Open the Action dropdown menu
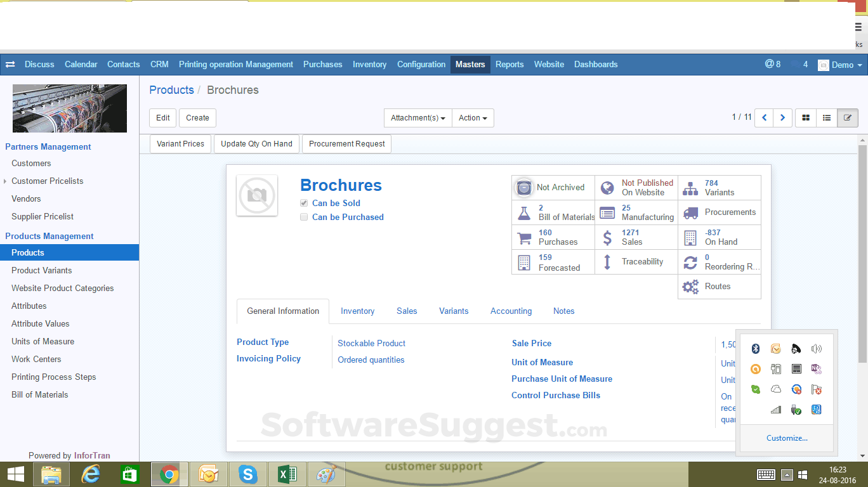868x487 pixels. click(x=473, y=117)
